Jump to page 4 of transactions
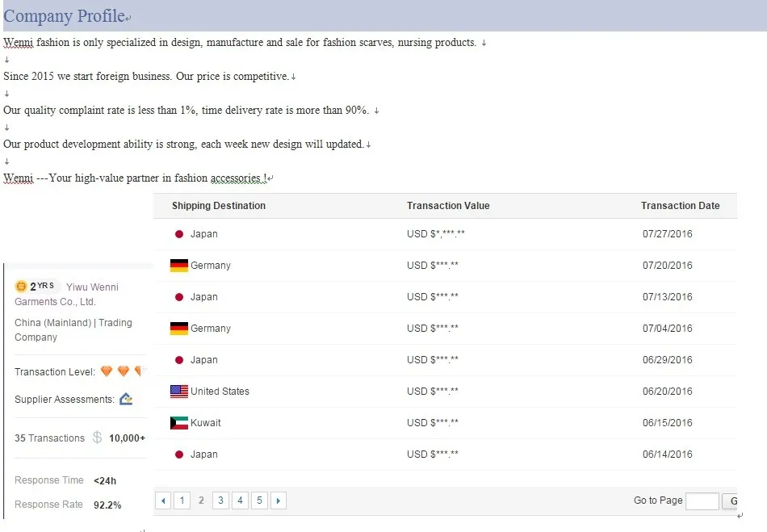Viewport: 767px width, 532px height. click(240, 501)
